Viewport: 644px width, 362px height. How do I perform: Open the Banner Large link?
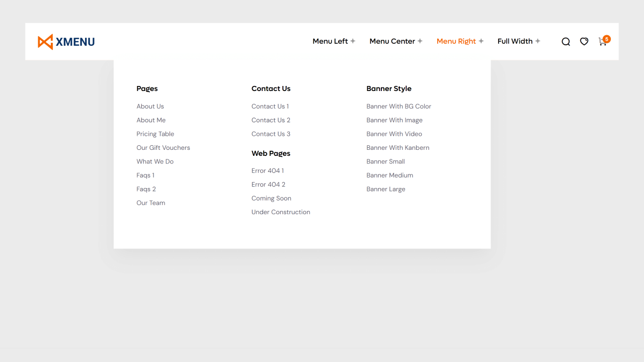point(385,190)
